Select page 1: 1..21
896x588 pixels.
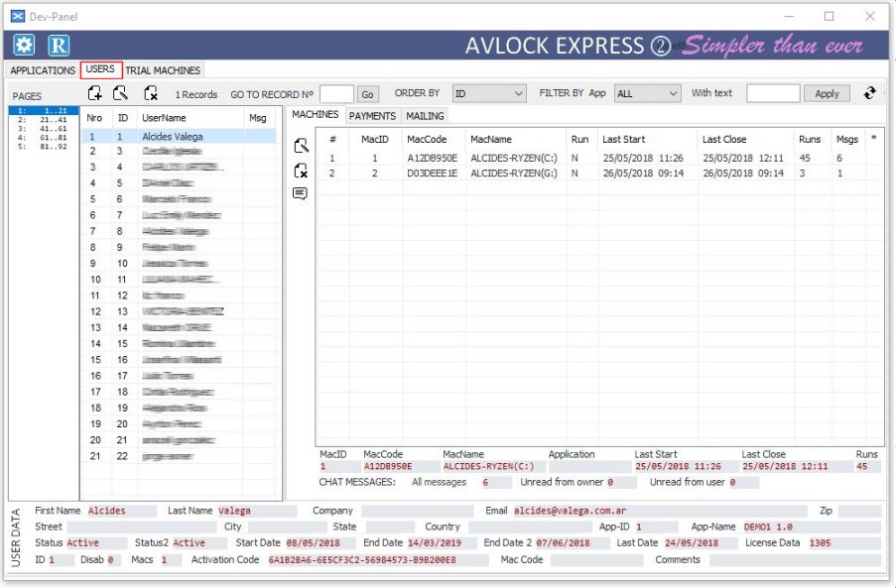(44, 111)
